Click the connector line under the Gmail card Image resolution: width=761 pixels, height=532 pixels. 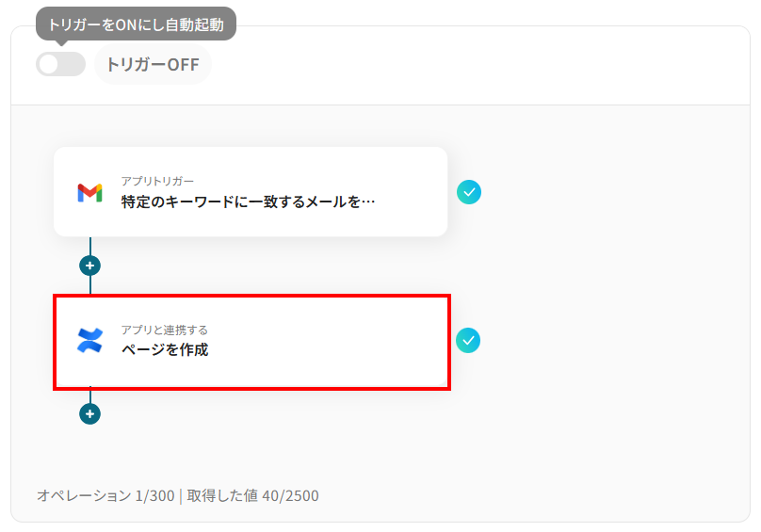tap(90, 246)
